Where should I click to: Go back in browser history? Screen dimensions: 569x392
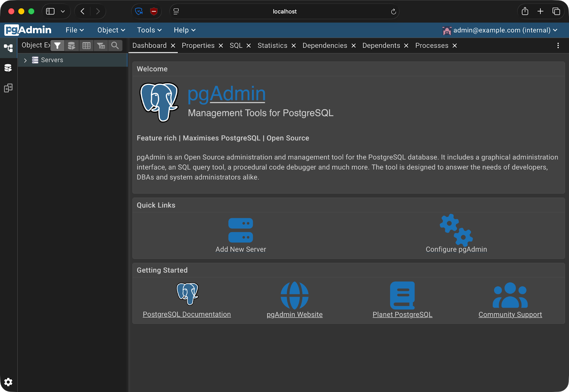[83, 11]
